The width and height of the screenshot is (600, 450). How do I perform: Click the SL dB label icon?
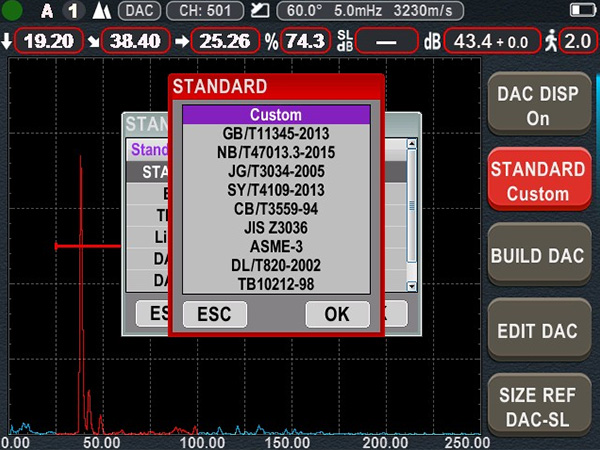(x=344, y=41)
